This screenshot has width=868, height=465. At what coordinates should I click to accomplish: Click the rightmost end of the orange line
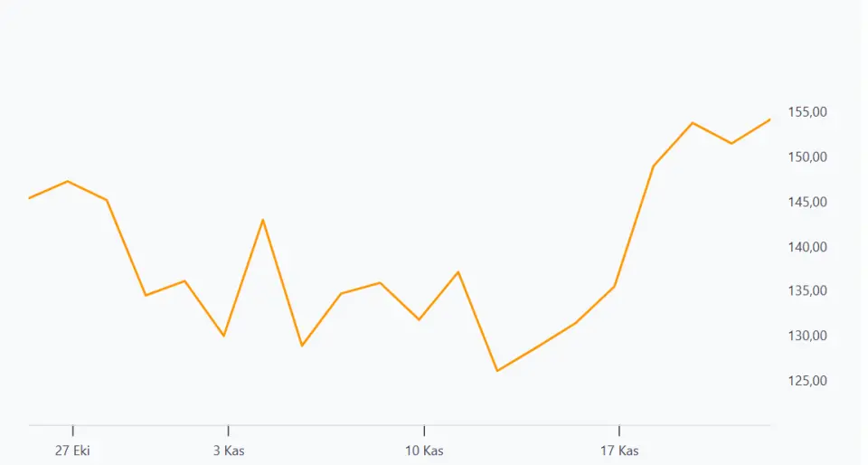point(770,119)
